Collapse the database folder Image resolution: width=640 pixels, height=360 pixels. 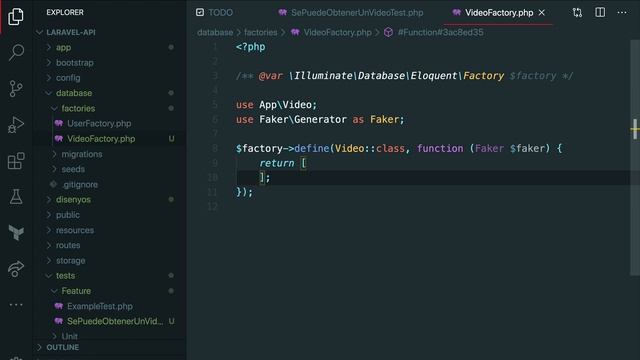click(74, 93)
